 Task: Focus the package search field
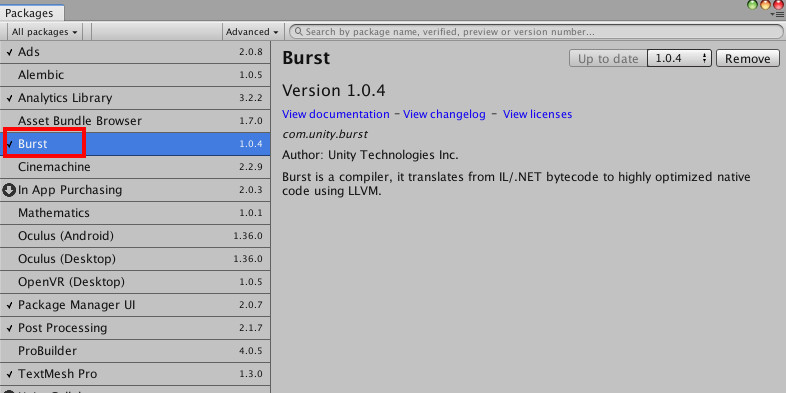[535, 32]
